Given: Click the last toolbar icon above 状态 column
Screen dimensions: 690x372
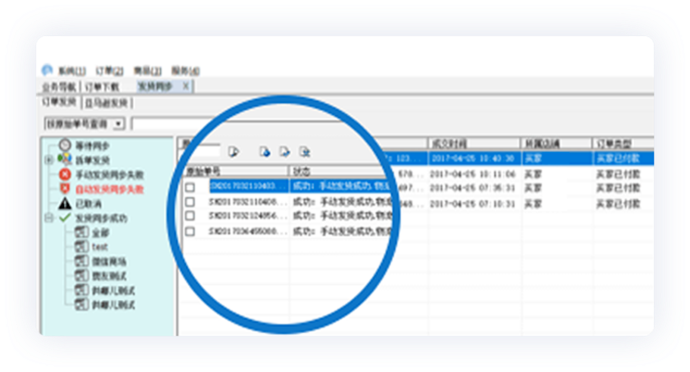Looking at the screenshot, I should point(305,152).
